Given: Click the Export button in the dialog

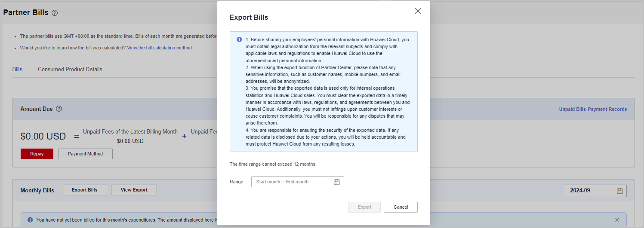Looking at the screenshot, I should click(364, 207).
